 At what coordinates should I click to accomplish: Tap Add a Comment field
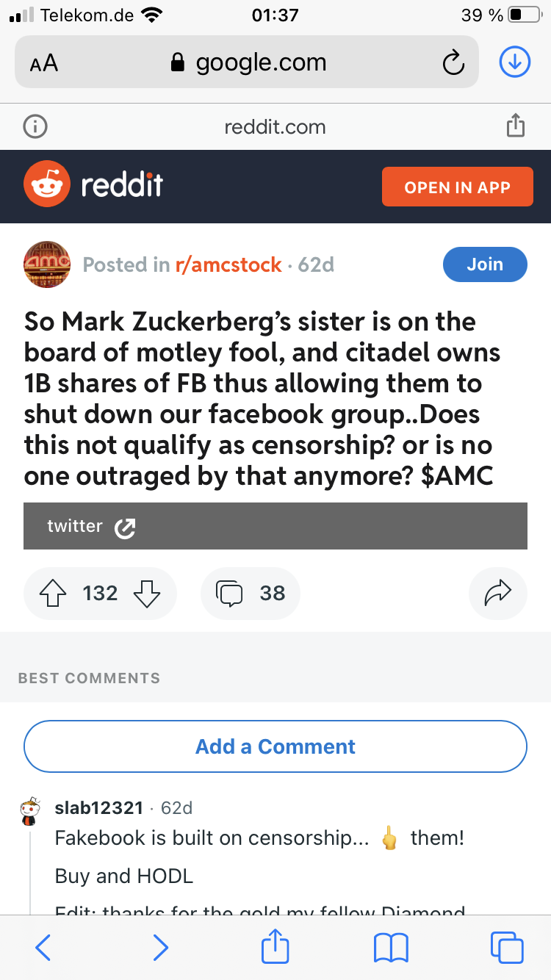pos(275,746)
